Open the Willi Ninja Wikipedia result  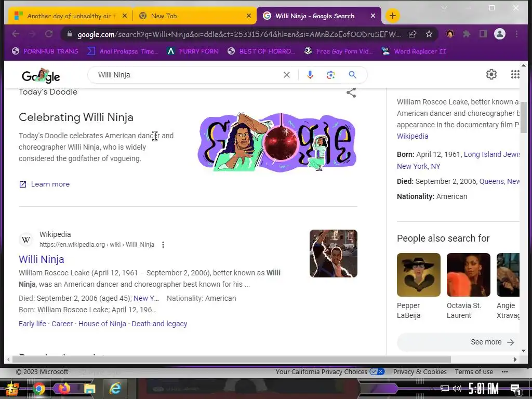tap(42, 259)
